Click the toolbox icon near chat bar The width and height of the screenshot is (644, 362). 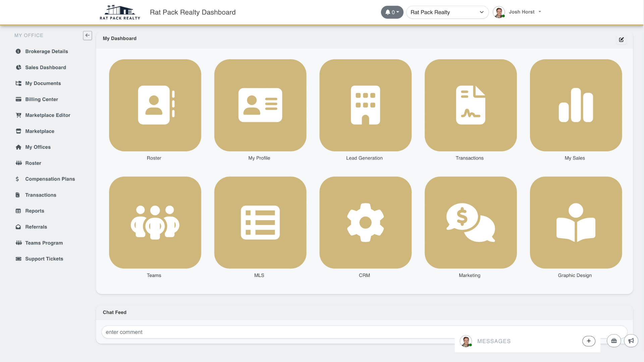614,341
